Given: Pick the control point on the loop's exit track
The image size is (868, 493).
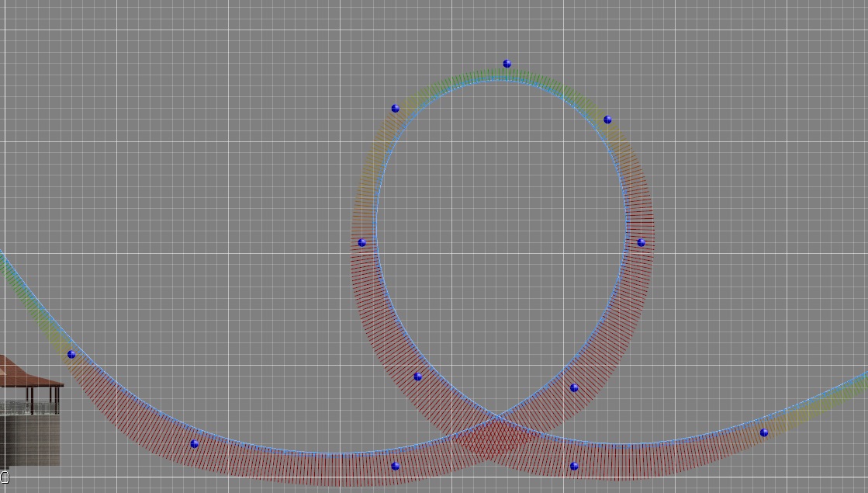Looking at the screenshot, I should [x=763, y=432].
